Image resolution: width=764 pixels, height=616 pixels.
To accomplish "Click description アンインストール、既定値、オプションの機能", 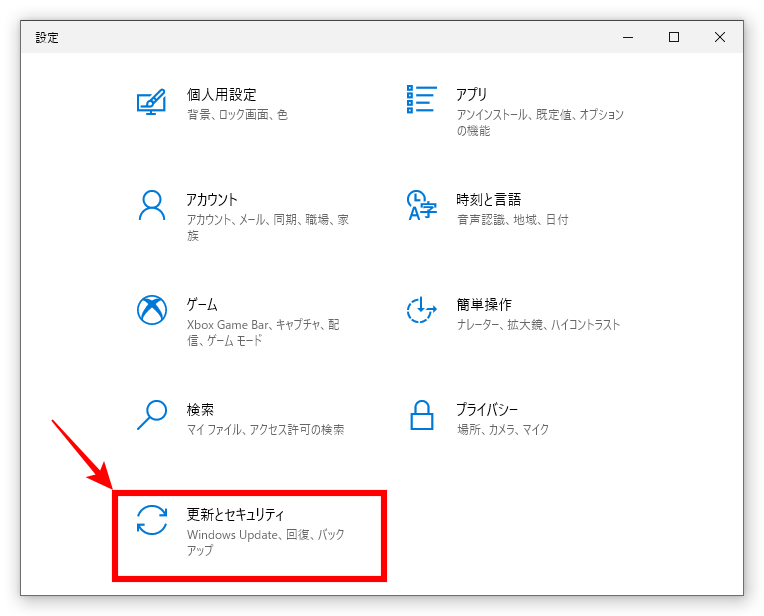I will pyautogui.click(x=540, y=122).
